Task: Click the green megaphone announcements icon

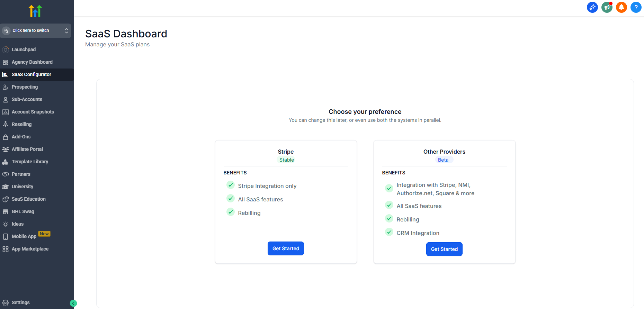Action: pyautogui.click(x=607, y=7)
